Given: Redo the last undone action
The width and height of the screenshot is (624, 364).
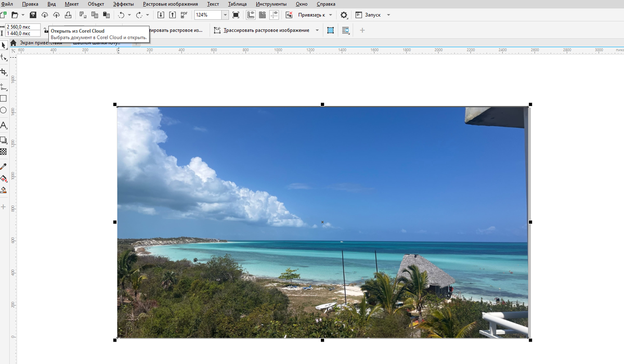Looking at the screenshot, I should coord(139,15).
